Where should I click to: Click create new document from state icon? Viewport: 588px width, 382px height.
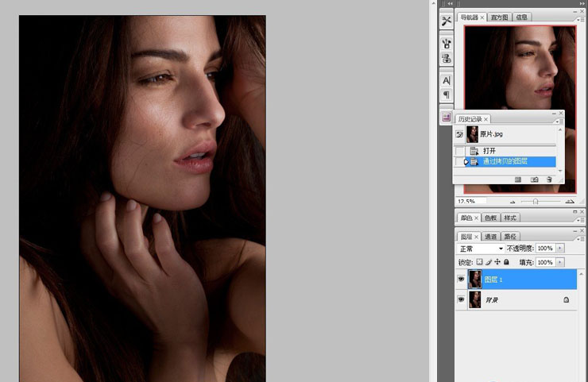click(518, 179)
